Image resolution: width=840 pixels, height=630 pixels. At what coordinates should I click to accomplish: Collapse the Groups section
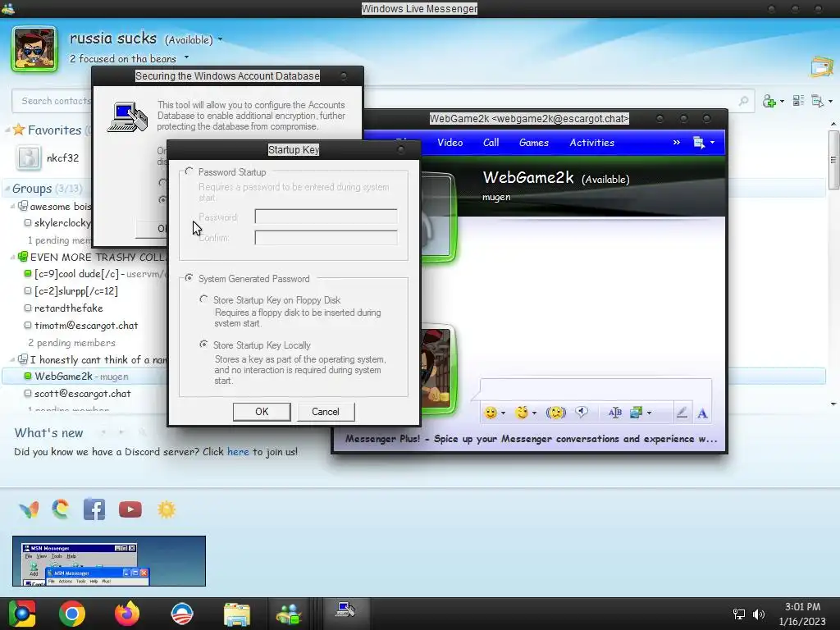(7, 189)
